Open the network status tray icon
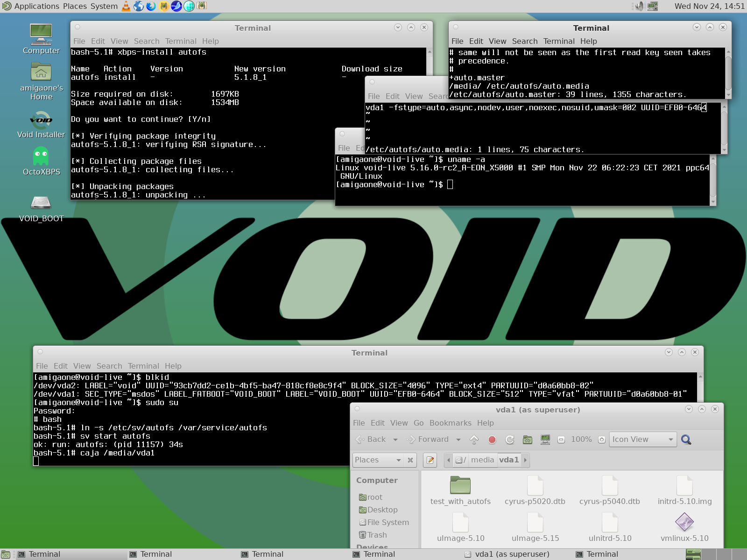 [x=653, y=6]
